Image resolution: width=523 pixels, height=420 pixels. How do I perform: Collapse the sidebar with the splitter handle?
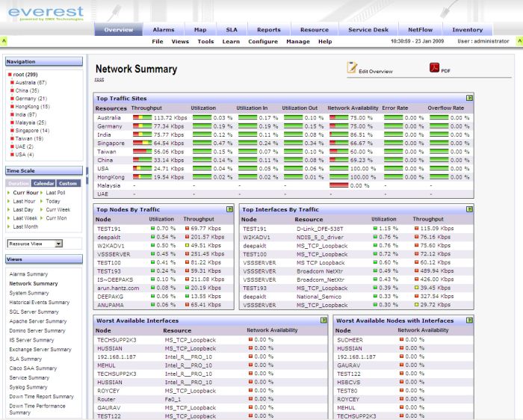(x=87, y=175)
